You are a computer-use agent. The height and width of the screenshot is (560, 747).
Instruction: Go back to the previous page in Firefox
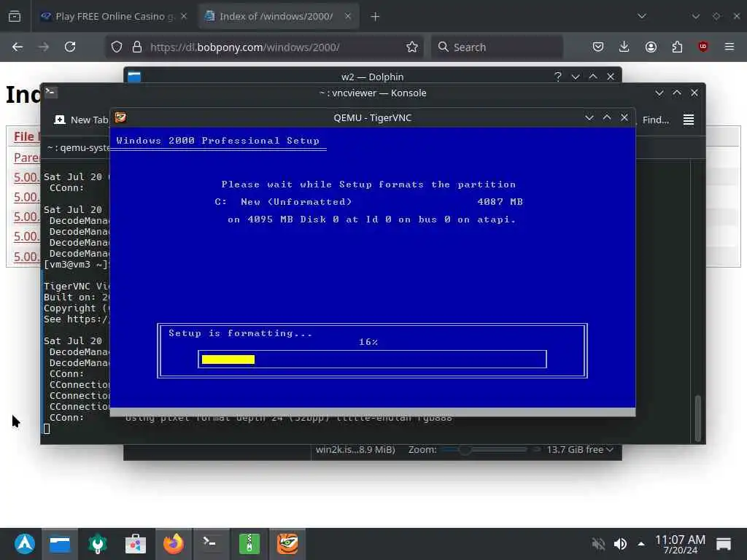pyautogui.click(x=18, y=47)
